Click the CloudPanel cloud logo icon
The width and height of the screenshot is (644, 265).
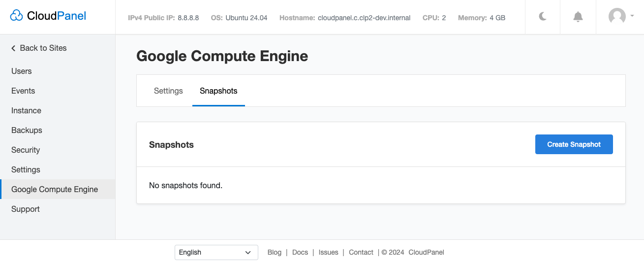click(x=16, y=16)
